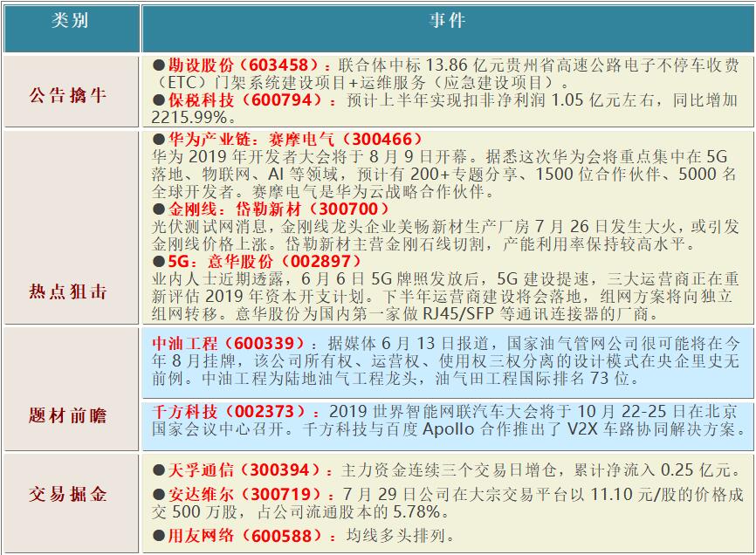
Task: Click the line starting 金刚线价格上涨
Action: [x=424, y=243]
